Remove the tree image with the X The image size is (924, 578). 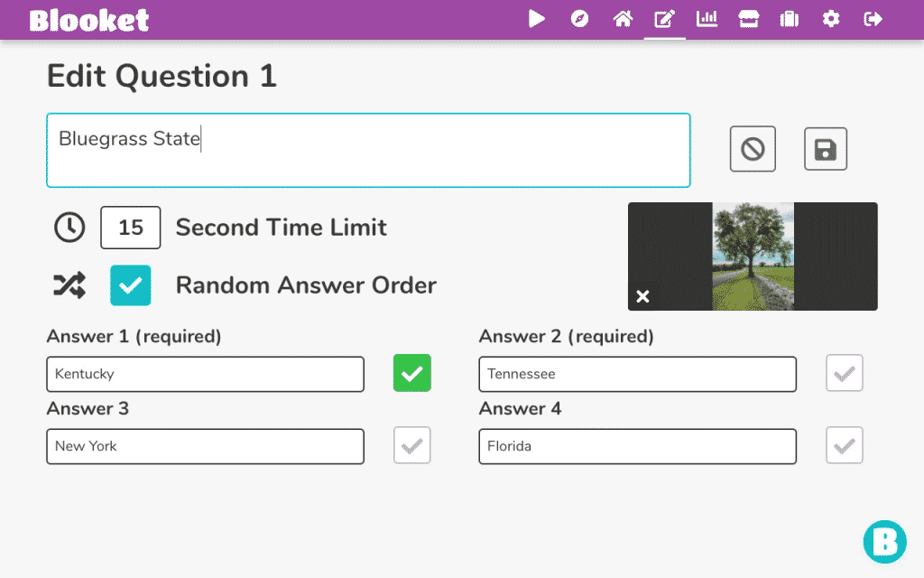point(642,296)
